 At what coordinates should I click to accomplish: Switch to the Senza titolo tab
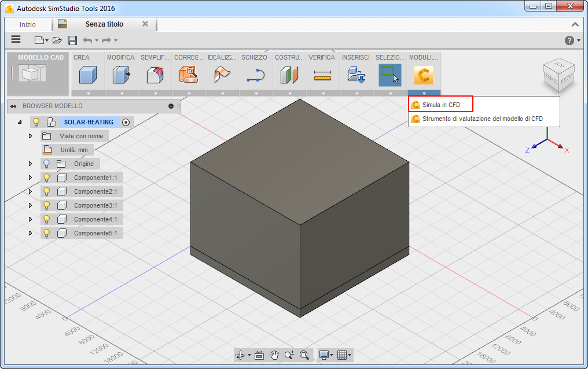pyautogui.click(x=104, y=24)
